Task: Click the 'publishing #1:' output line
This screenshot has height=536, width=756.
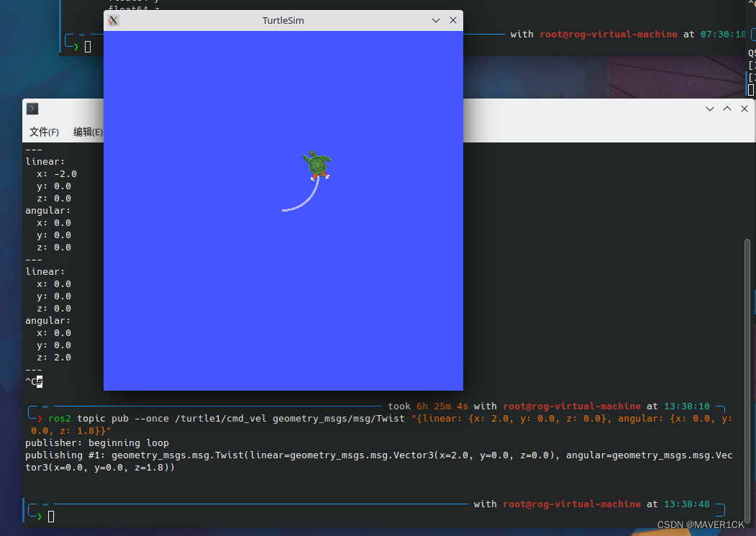Action: coord(378,461)
